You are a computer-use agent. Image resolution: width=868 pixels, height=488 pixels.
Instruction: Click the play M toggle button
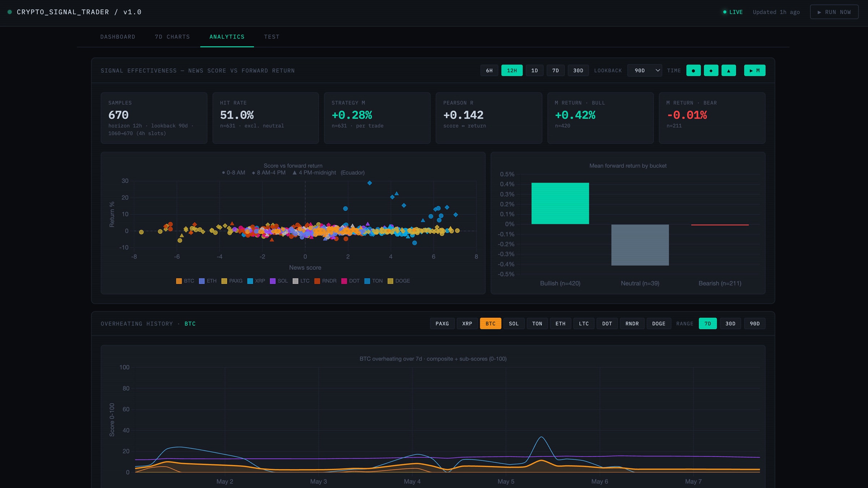click(754, 70)
